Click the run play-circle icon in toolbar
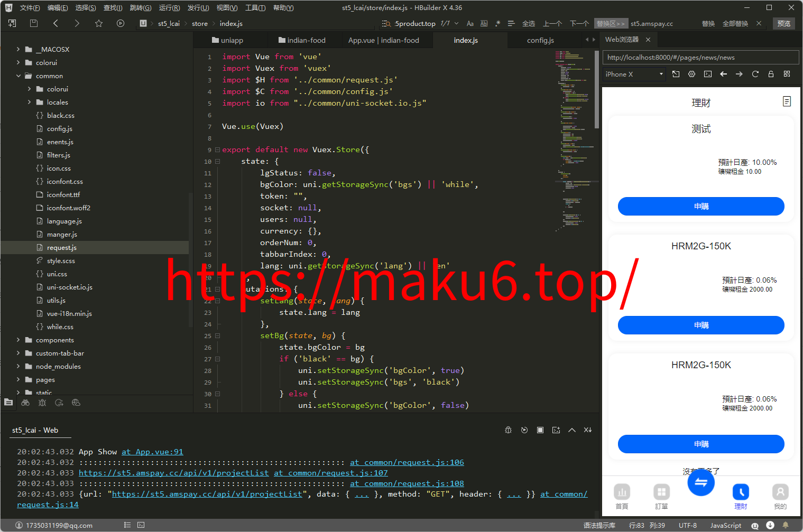 tap(121, 23)
